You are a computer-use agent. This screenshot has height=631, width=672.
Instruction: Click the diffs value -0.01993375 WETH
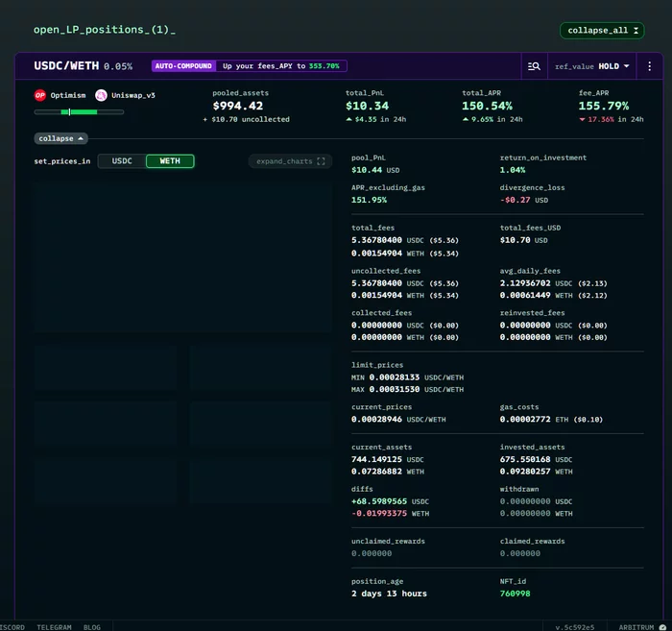point(390,513)
